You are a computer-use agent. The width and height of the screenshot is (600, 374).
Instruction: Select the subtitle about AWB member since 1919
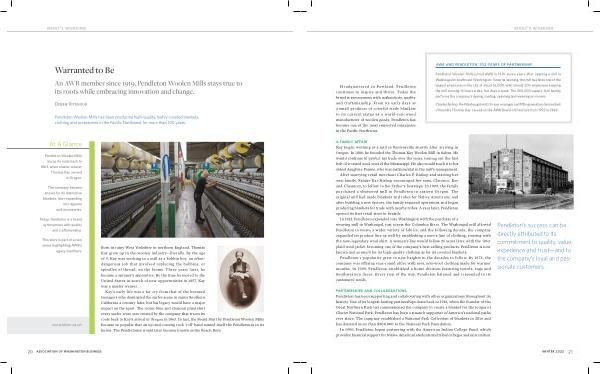(148, 87)
